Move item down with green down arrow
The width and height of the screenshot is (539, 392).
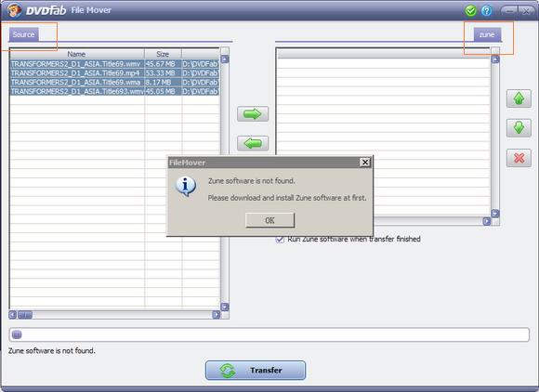[x=519, y=128]
